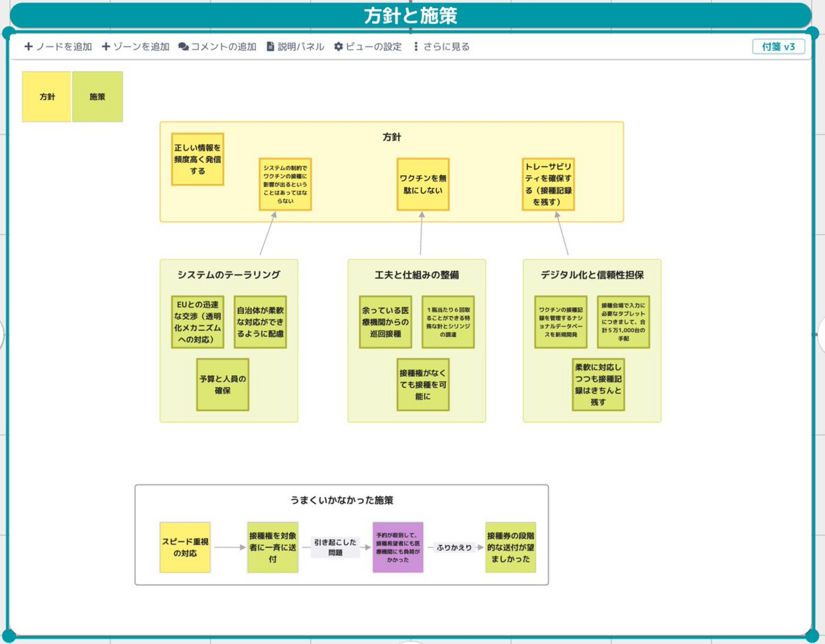Image resolution: width=825 pixels, height=644 pixels.
Task: Click the 方針 zone heading above the notes
Action: 392,137
